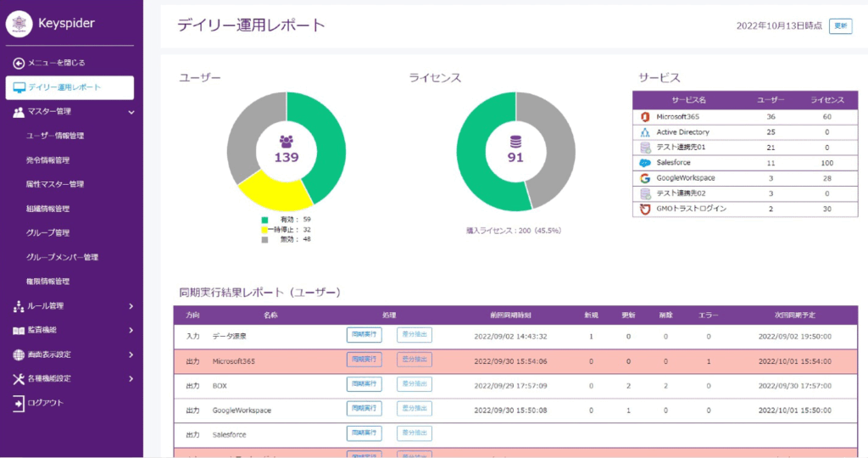Click the Microsoft365 service icon
The width and height of the screenshot is (868, 458).
[x=645, y=116]
